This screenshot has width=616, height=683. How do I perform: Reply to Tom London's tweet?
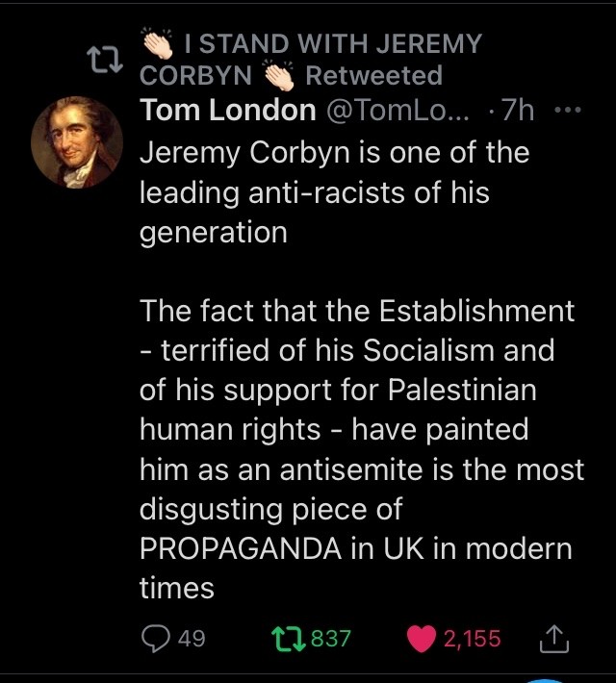click(x=156, y=639)
